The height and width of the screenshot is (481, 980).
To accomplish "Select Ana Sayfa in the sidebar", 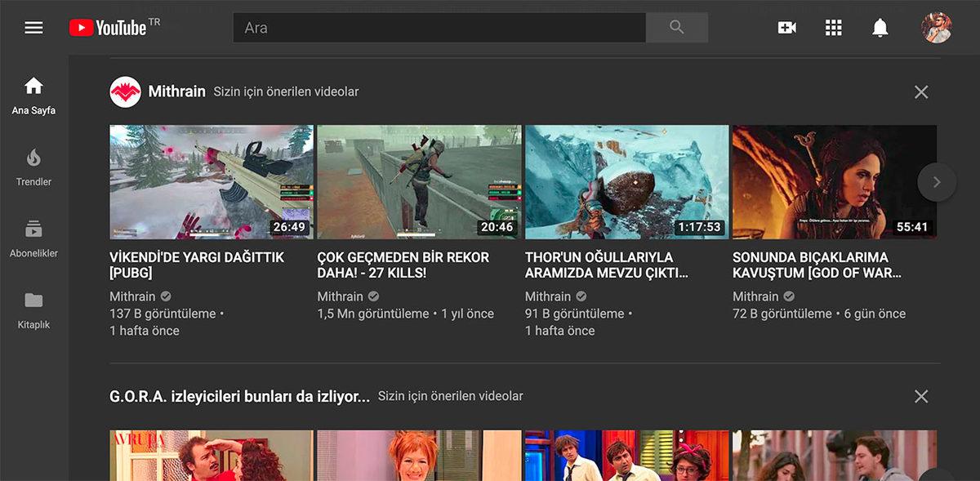I will pyautogui.click(x=33, y=92).
